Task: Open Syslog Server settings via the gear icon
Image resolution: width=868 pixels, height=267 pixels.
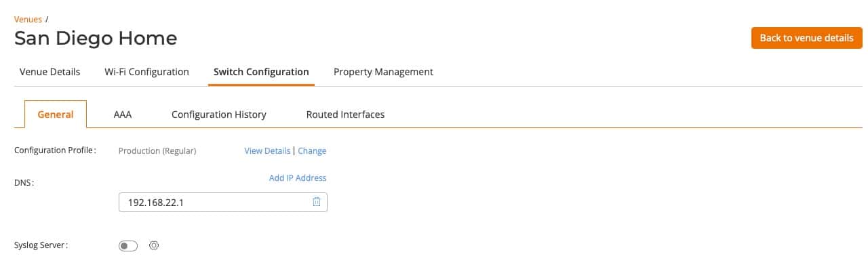Action: [x=154, y=245]
